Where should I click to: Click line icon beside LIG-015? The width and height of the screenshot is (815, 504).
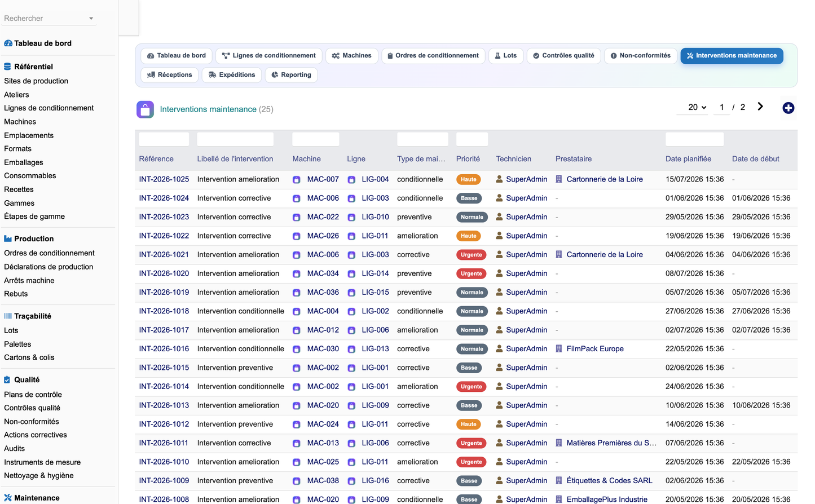(351, 293)
